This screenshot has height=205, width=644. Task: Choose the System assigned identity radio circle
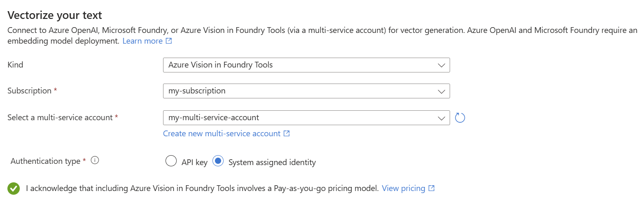[x=218, y=161]
